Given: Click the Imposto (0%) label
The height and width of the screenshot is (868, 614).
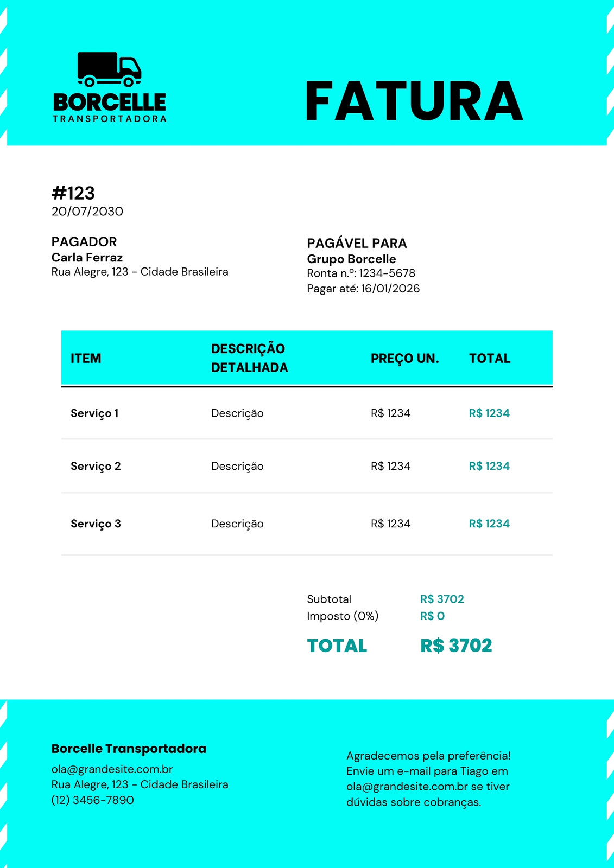Looking at the screenshot, I should [343, 616].
